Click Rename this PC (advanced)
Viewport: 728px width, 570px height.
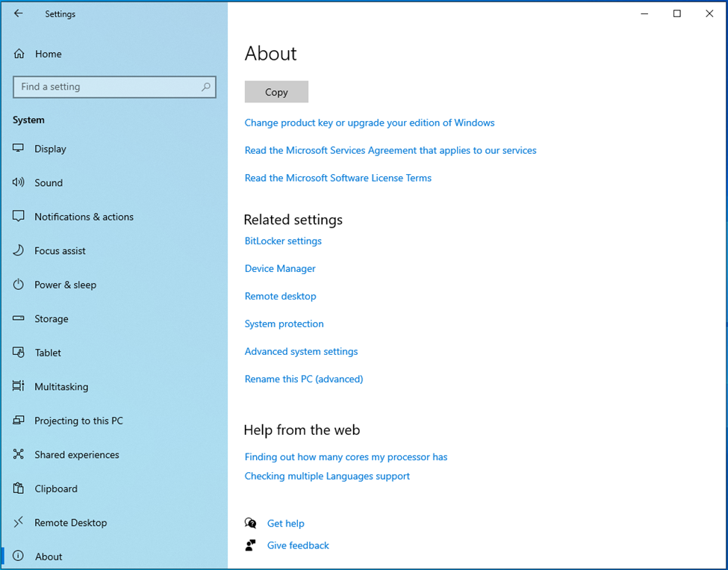point(304,379)
